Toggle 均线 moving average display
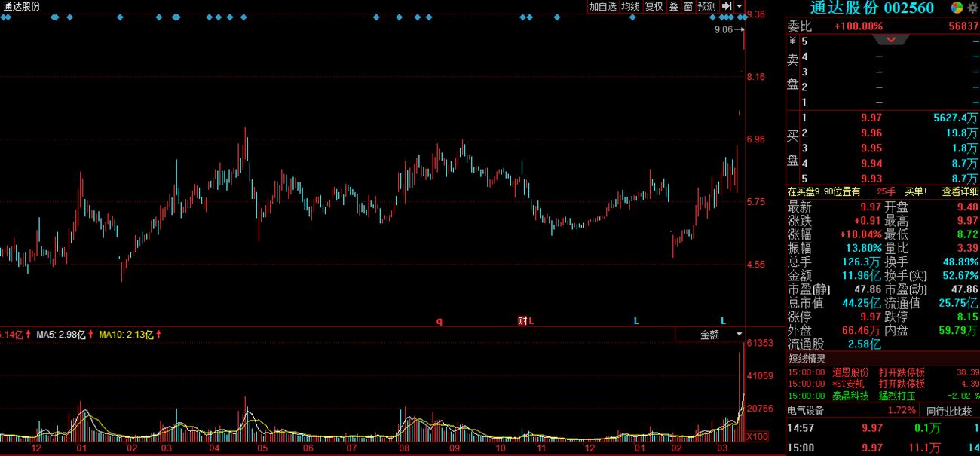This screenshot has height=456, width=980. [630, 6]
